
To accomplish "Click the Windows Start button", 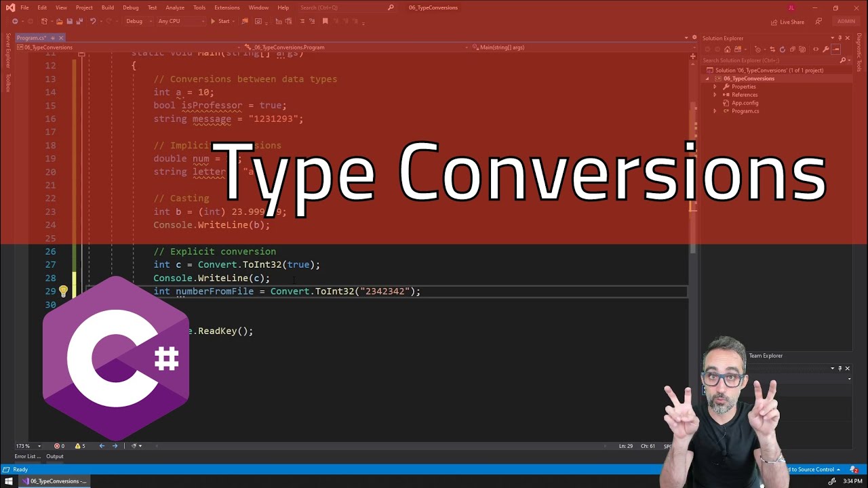I will [x=9, y=481].
